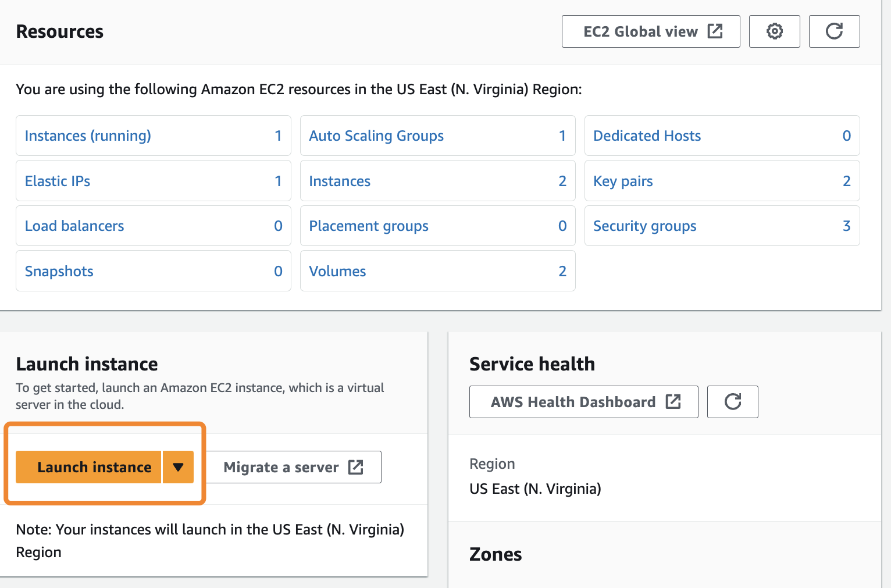
Task: View Auto Scaling Groups
Action: (376, 136)
